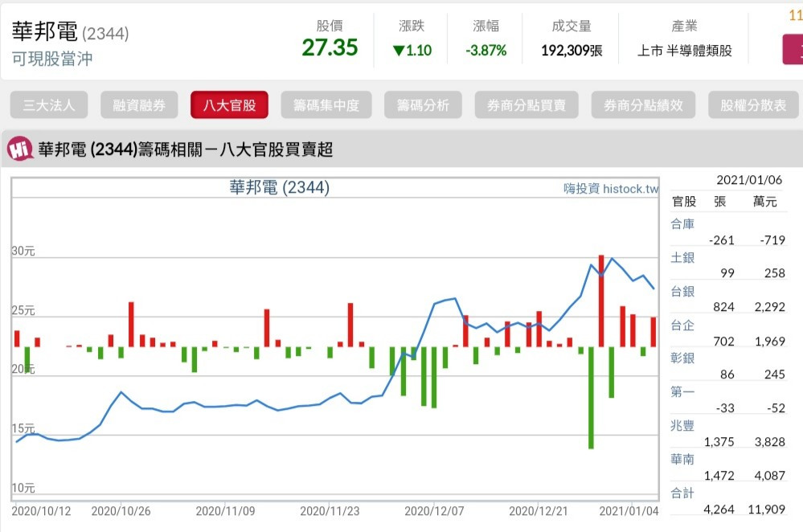This screenshot has width=803, height=532.
Task: Click the 華南 broker link
Action: click(x=682, y=460)
